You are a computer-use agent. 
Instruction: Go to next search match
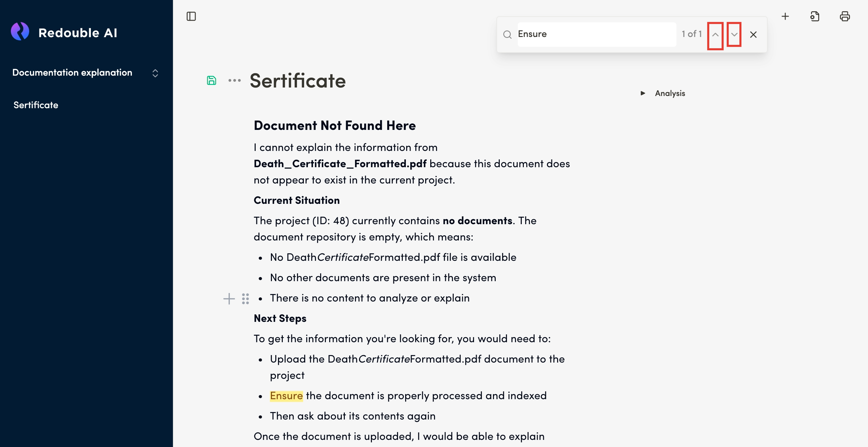point(734,35)
